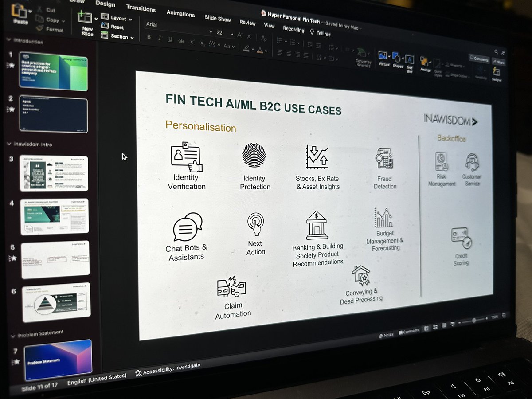The image size is (532, 399).
Task: Underline the selected text
Action: (x=170, y=39)
